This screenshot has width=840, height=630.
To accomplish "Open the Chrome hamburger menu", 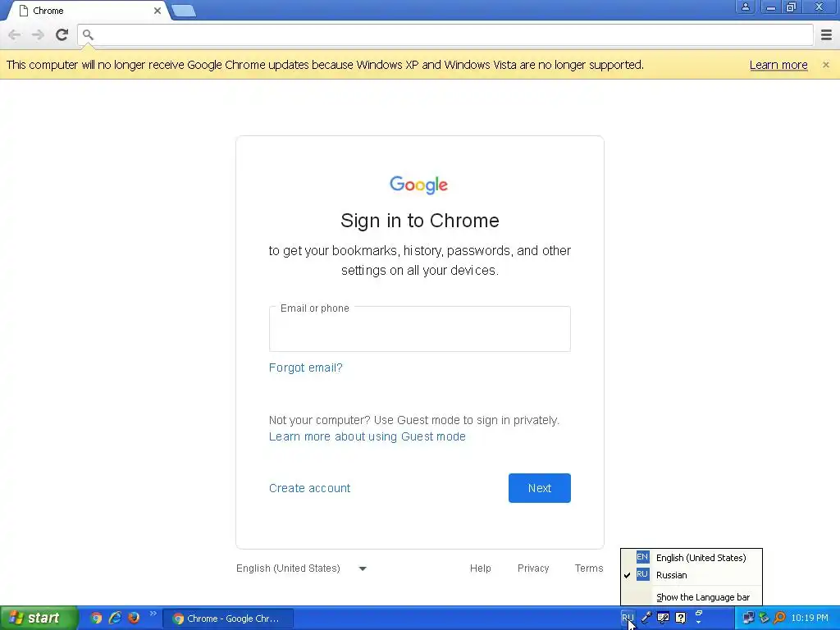I will (x=826, y=34).
